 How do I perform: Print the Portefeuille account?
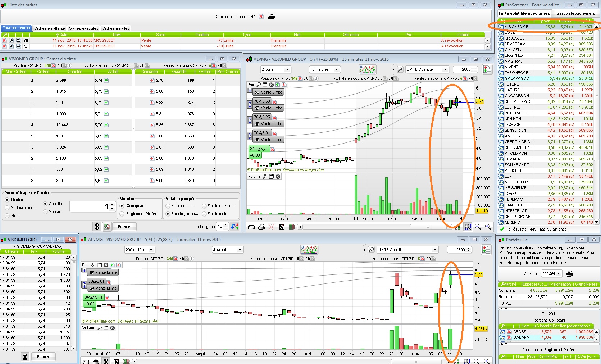(x=569, y=274)
